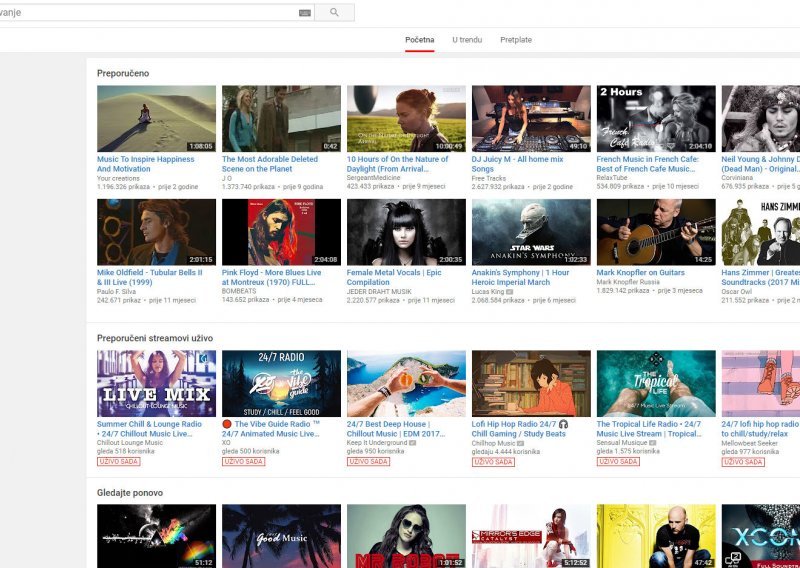Visit the Paulo F. Silva channel
This screenshot has width=800, height=568.
[116, 291]
